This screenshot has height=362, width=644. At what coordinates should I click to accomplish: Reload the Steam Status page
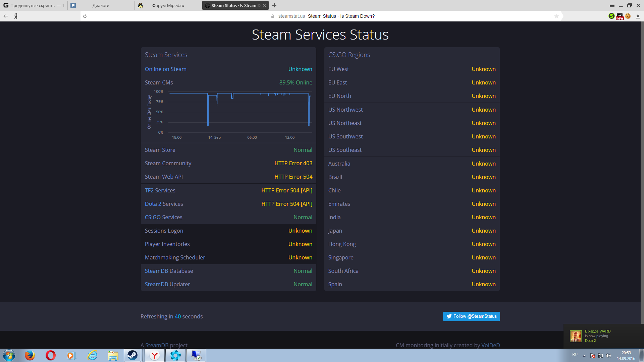click(x=85, y=16)
